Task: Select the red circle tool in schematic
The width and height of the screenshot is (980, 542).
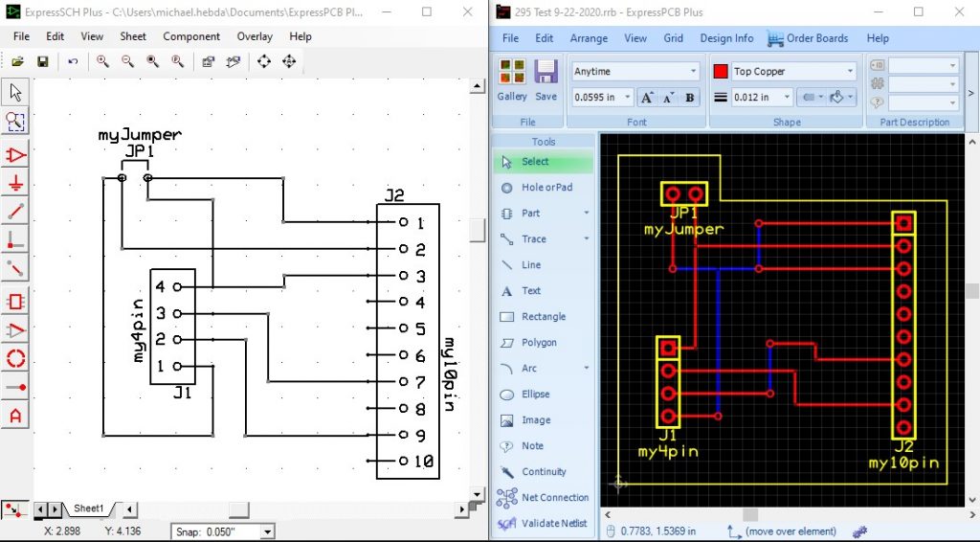Action: pyautogui.click(x=15, y=359)
